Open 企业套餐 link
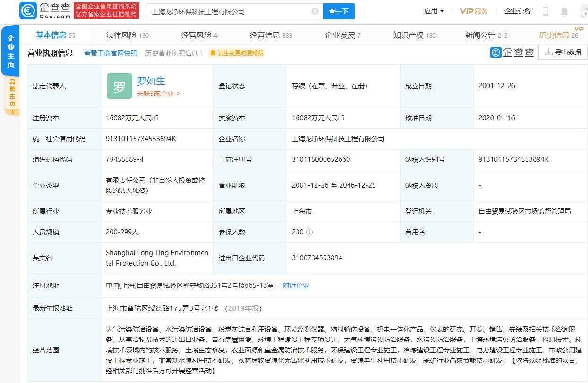Screen dimensions: 588x383 (x=518, y=11)
